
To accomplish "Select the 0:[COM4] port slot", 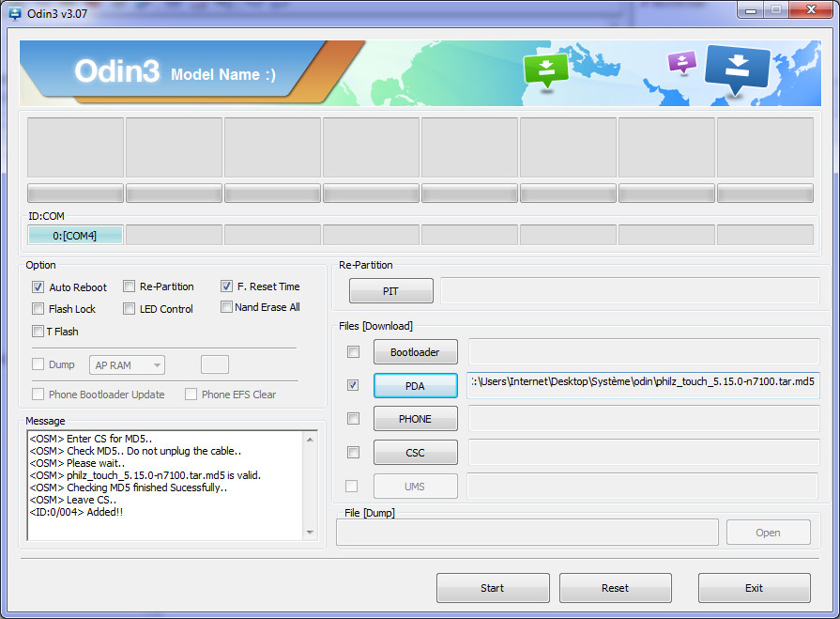I will tap(75, 235).
